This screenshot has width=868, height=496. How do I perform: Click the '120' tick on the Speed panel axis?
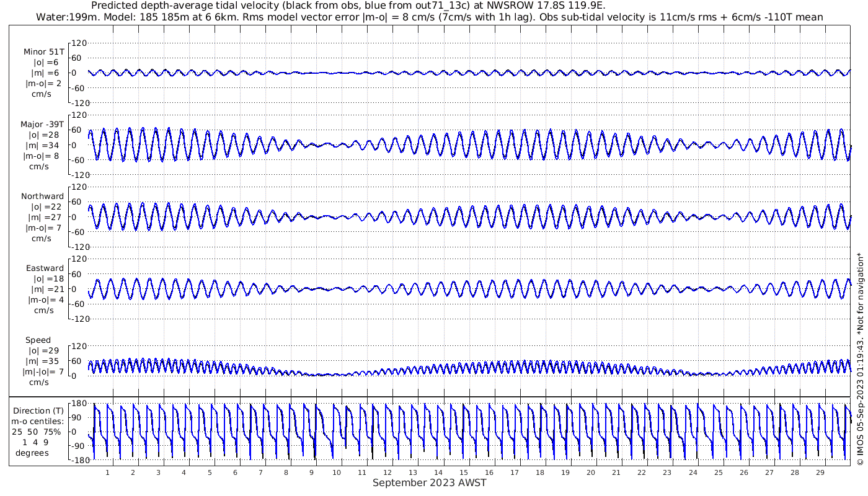[x=79, y=346]
